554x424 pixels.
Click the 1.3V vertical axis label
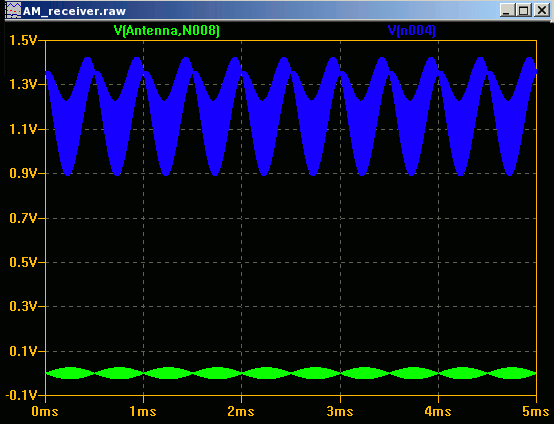click(23, 85)
